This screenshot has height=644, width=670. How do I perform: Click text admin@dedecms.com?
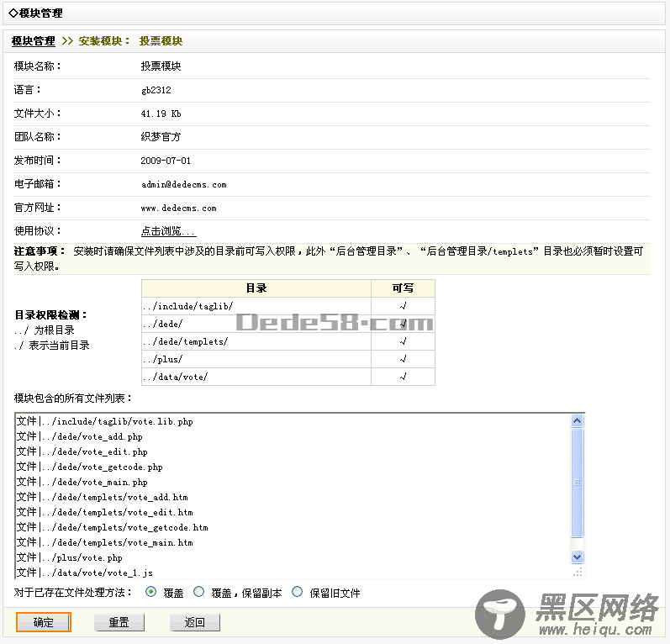point(184,185)
